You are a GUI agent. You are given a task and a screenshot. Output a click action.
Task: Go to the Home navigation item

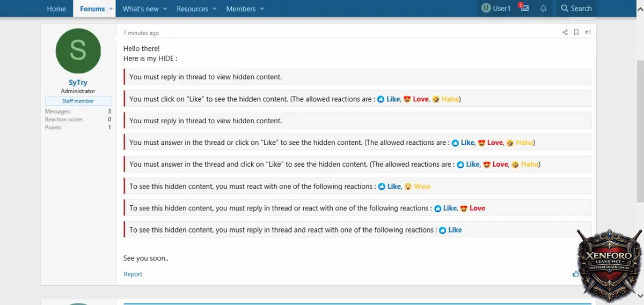click(56, 9)
